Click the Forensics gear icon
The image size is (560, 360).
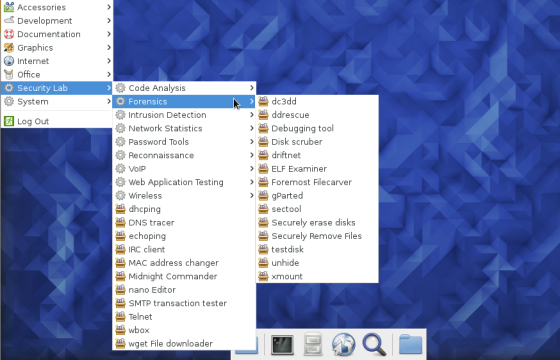pos(120,101)
